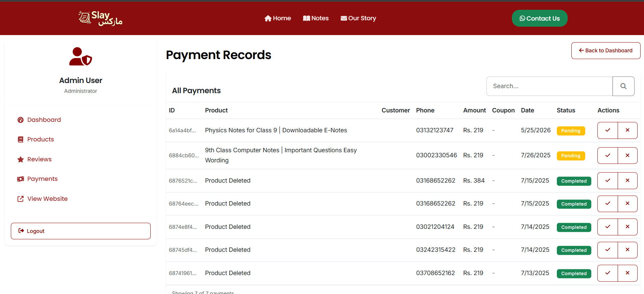
Task: Click the View Website external-link icon
Action: point(21,199)
